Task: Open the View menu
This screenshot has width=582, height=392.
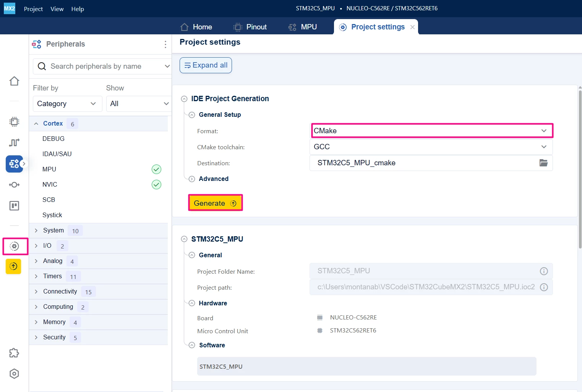Action: [57, 9]
